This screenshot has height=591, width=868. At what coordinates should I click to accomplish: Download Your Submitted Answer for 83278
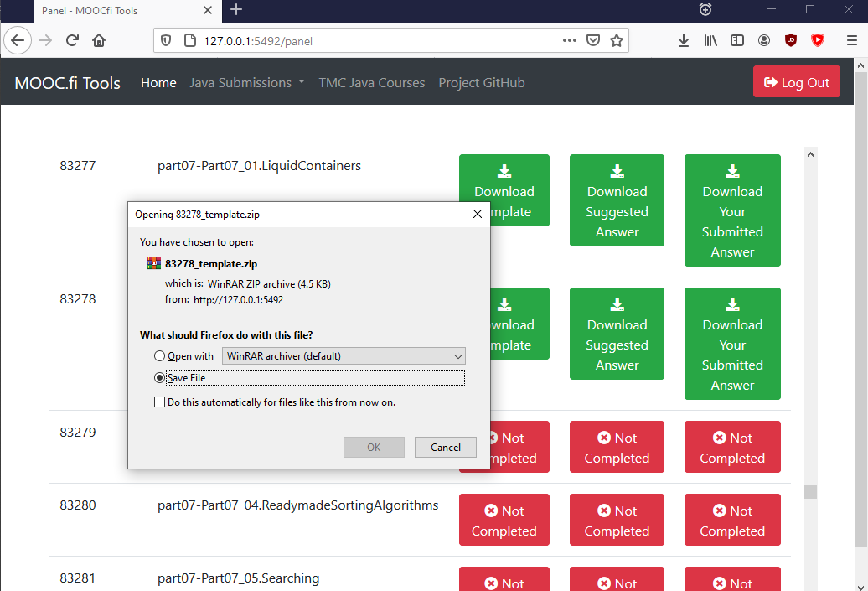[x=732, y=344]
